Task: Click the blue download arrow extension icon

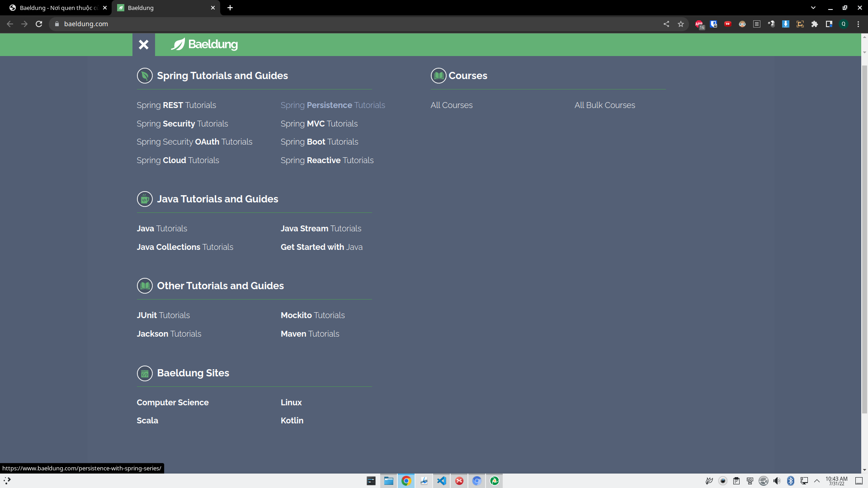Action: (x=786, y=24)
